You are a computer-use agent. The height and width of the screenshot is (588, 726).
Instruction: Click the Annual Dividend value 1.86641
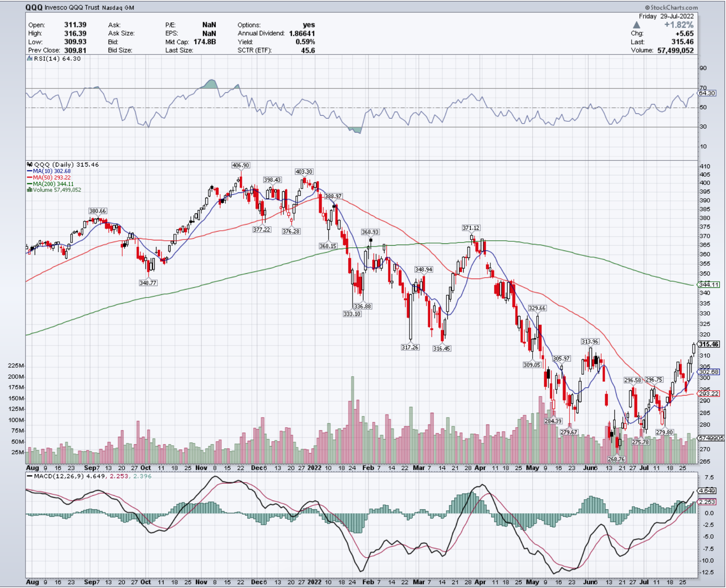coord(302,33)
